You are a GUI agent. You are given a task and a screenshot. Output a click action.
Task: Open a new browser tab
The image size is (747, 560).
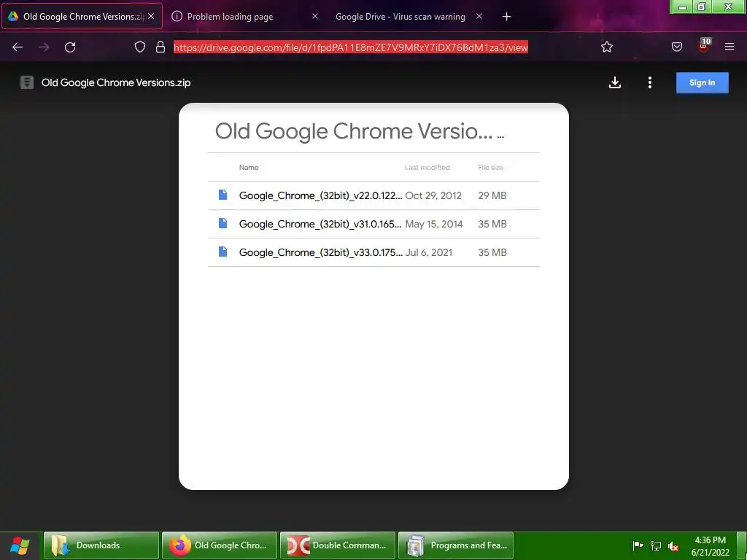[506, 17]
